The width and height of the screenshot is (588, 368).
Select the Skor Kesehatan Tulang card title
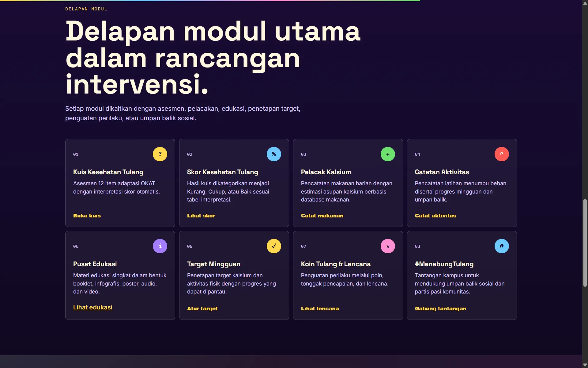[223, 172]
